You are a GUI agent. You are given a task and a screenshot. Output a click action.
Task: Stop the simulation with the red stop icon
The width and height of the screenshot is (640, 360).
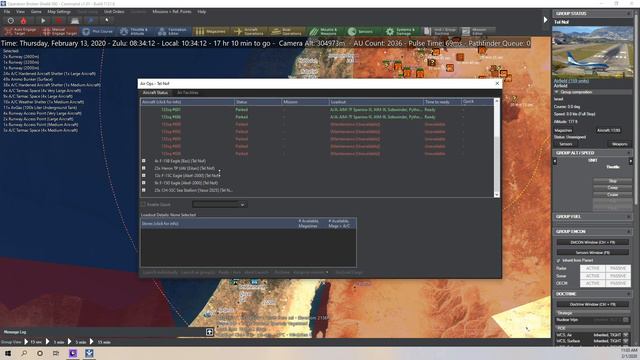(x=59, y=20)
